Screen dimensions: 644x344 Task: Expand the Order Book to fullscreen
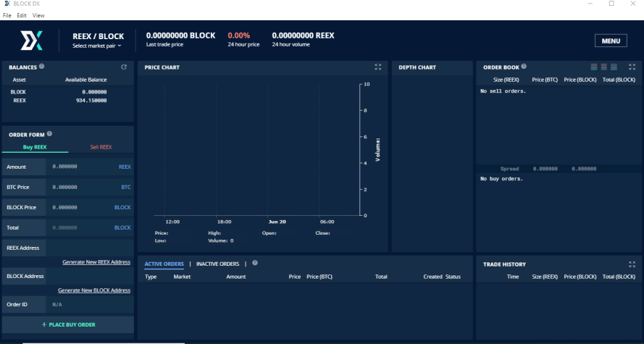632,67
